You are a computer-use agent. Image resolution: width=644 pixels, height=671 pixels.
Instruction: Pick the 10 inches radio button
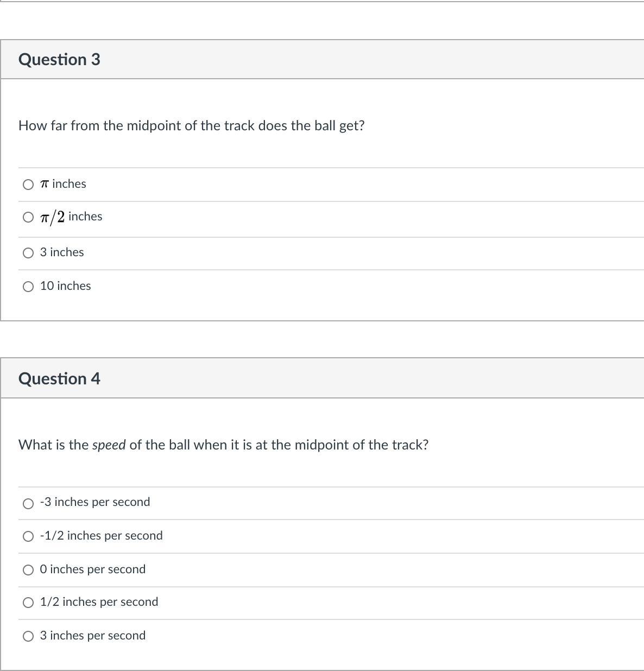point(28,287)
